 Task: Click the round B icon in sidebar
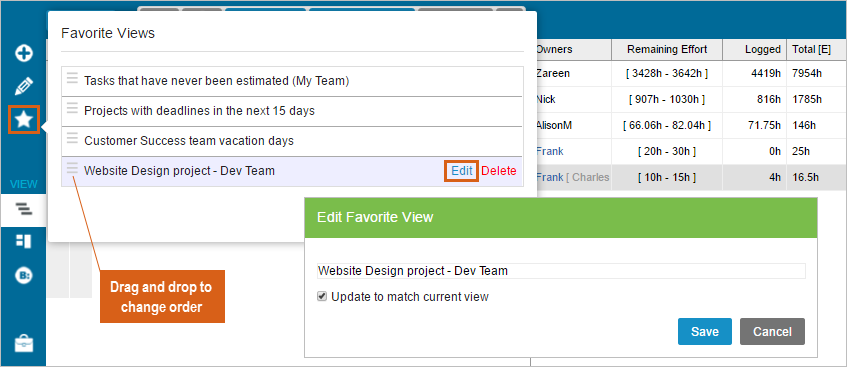point(24,275)
